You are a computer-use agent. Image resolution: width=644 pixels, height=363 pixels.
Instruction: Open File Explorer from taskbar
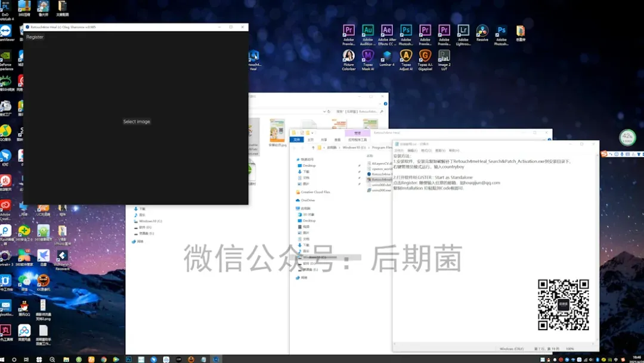66,359
